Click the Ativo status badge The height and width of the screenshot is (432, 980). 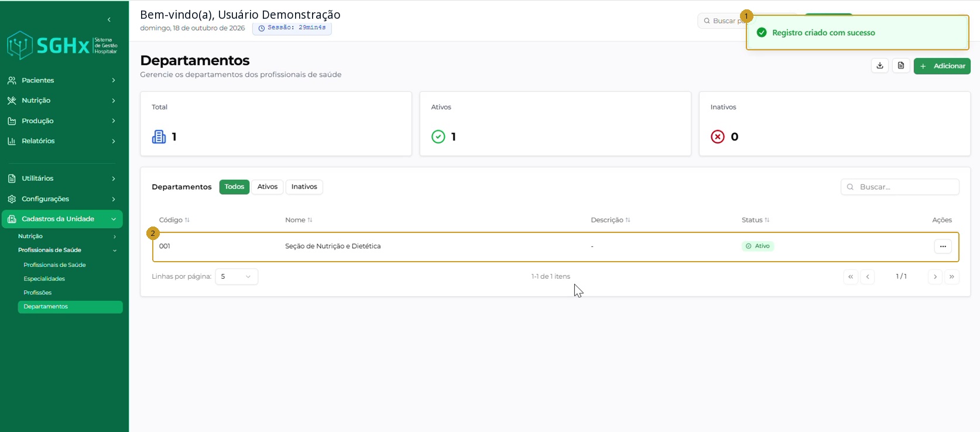(x=758, y=246)
